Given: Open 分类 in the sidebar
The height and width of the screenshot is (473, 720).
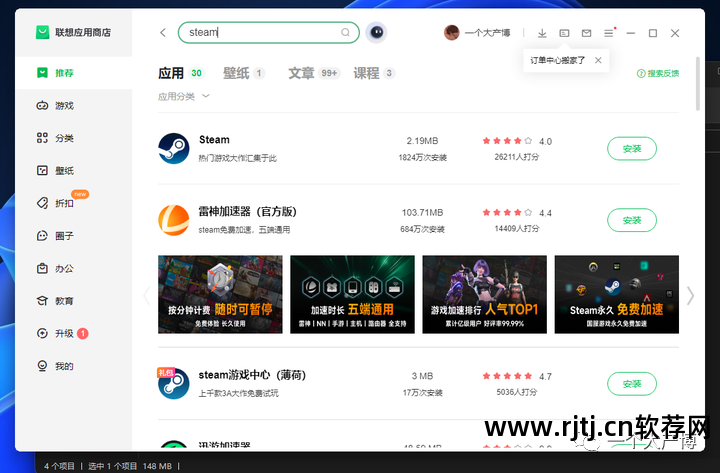Looking at the screenshot, I should click(73, 138).
